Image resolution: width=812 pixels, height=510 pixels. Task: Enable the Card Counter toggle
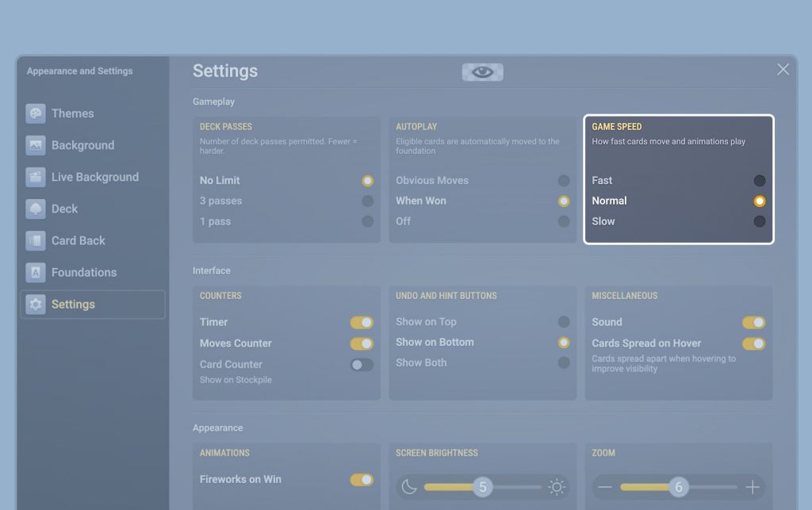(x=362, y=365)
